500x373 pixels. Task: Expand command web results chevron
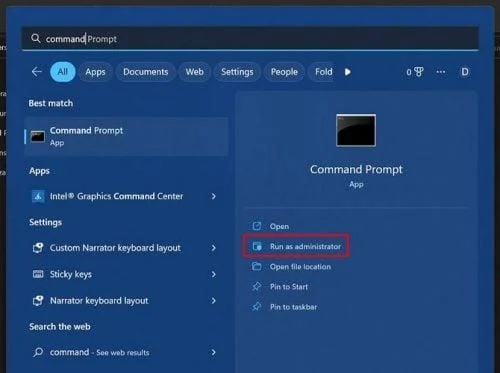214,352
